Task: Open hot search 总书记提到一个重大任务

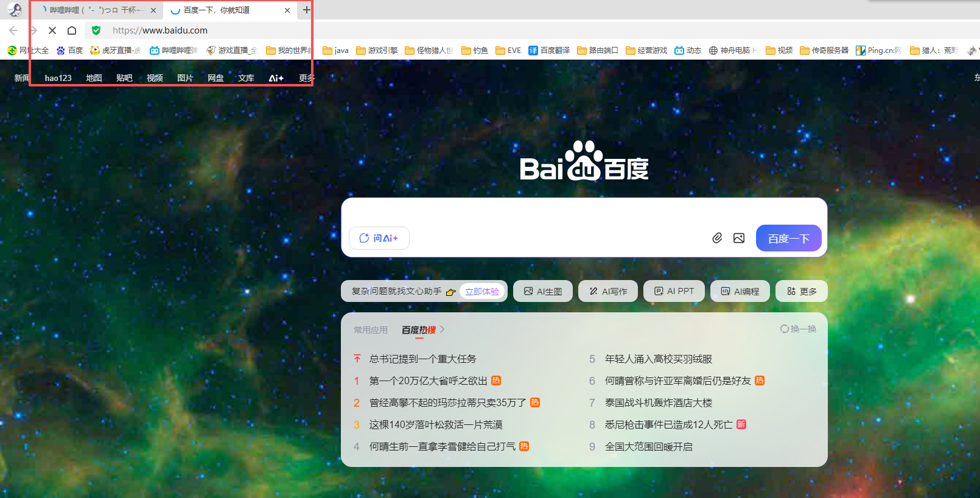Action: coord(423,359)
